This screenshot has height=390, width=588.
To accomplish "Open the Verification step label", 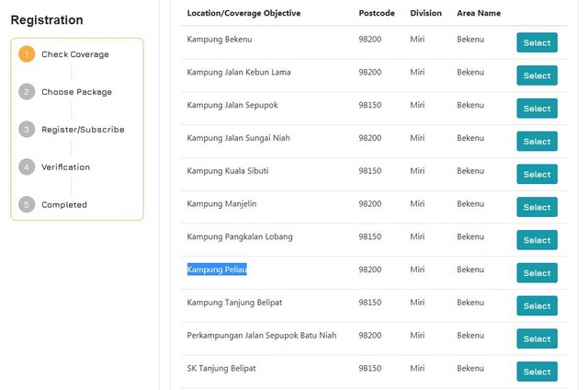I will 65,167.
